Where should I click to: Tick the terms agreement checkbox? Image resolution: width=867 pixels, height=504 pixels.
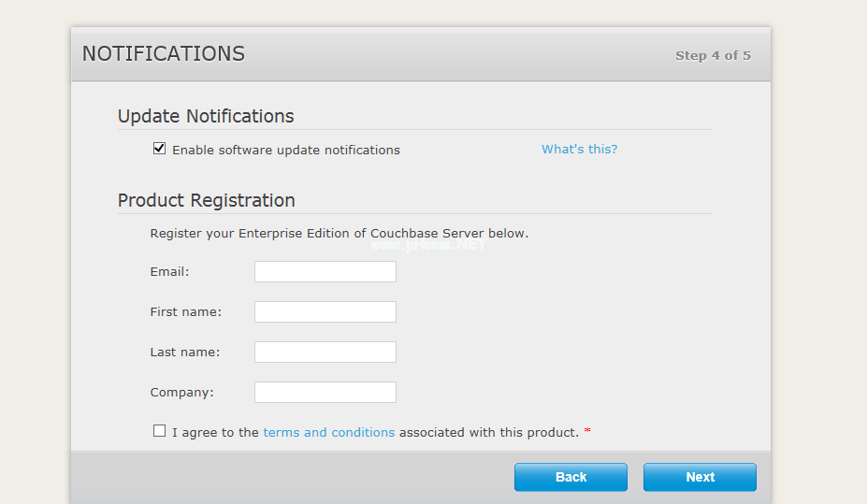[x=159, y=431]
